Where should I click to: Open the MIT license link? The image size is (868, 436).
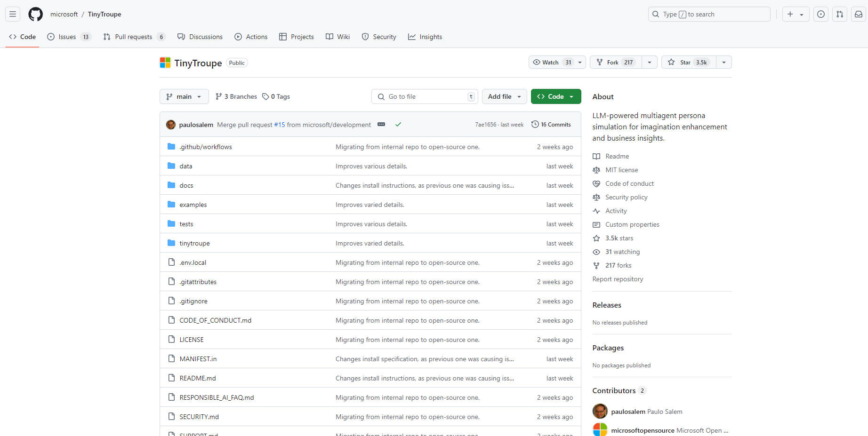click(x=621, y=170)
